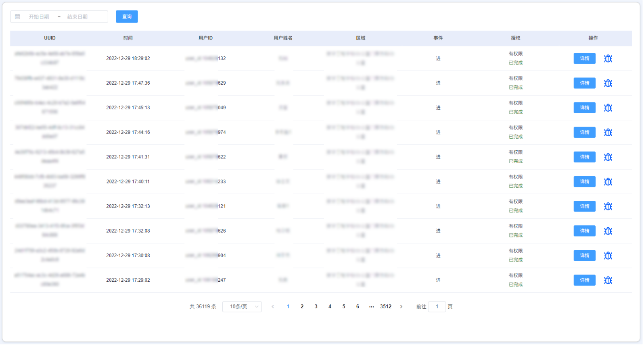644x345 pixels.
Task: Click the 前往 page number jump input box
Action: point(437,307)
